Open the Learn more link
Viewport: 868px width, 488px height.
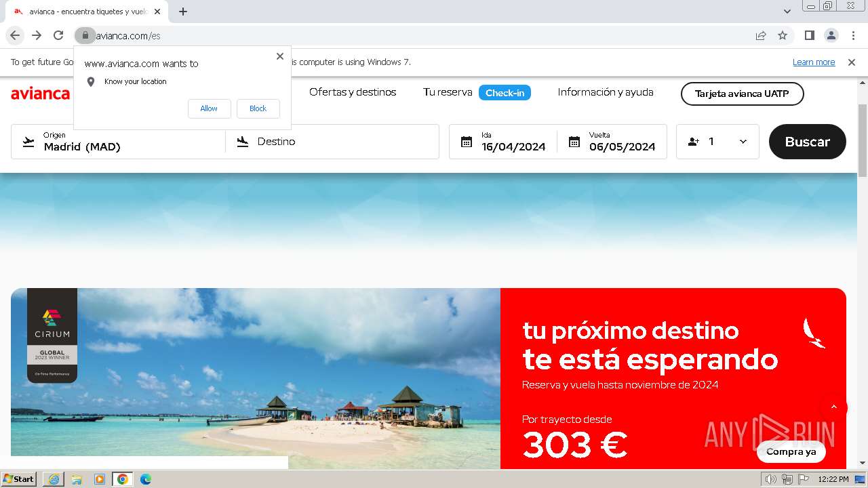tap(814, 62)
